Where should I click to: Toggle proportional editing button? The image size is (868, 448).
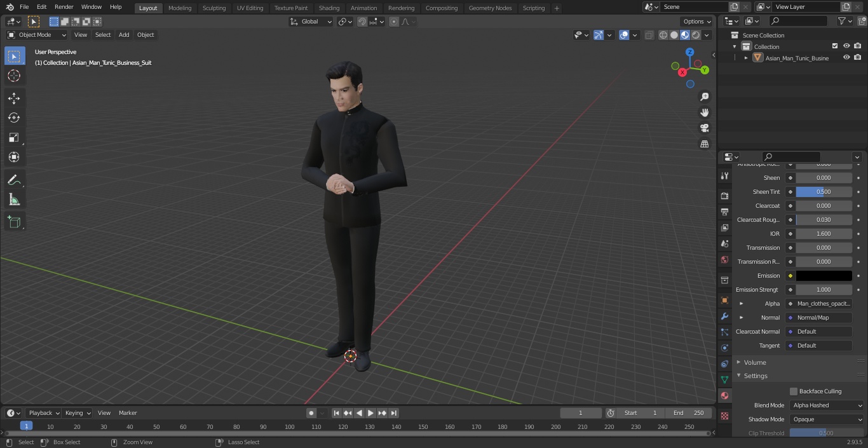[394, 22]
